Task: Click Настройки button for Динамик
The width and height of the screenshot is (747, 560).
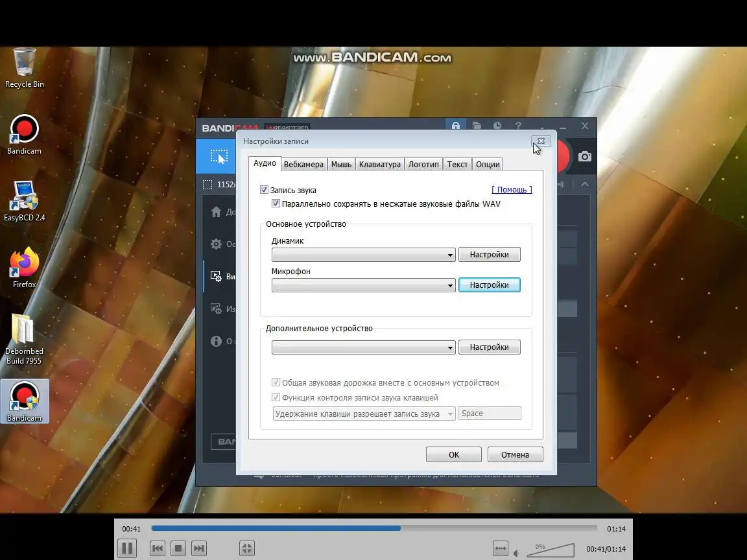Action: pos(490,254)
